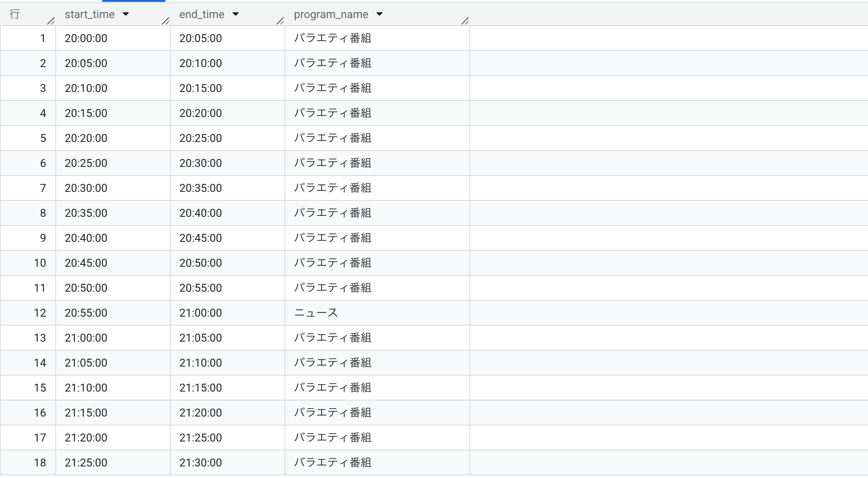Click the program_name column resize handle
This screenshot has height=478, width=868.
[x=465, y=21]
